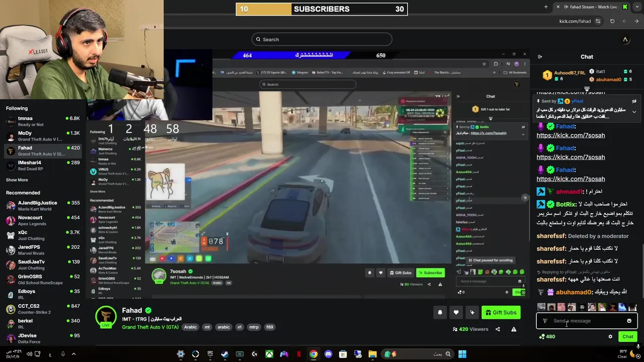Open Fahad's channel avatar
The height and width of the screenshot is (362, 644).
106,317
